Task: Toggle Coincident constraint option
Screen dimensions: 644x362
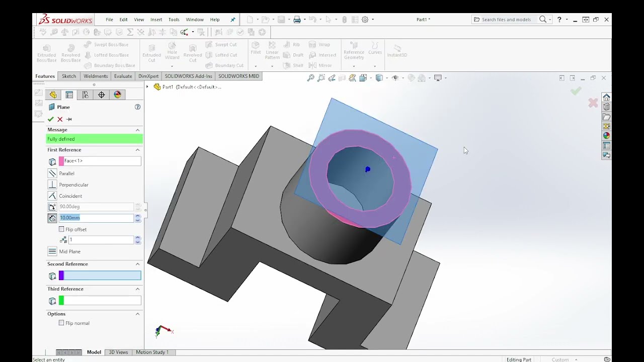Action: pos(52,196)
